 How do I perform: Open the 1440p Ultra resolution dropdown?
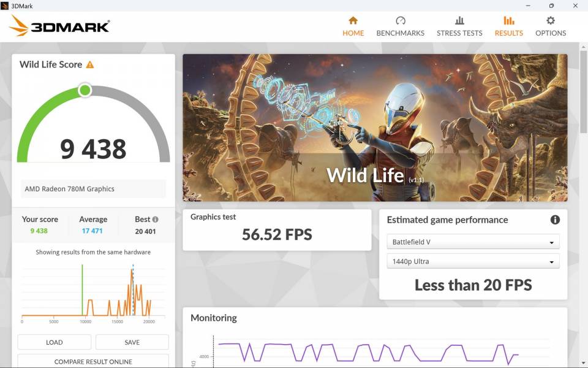[473, 261]
